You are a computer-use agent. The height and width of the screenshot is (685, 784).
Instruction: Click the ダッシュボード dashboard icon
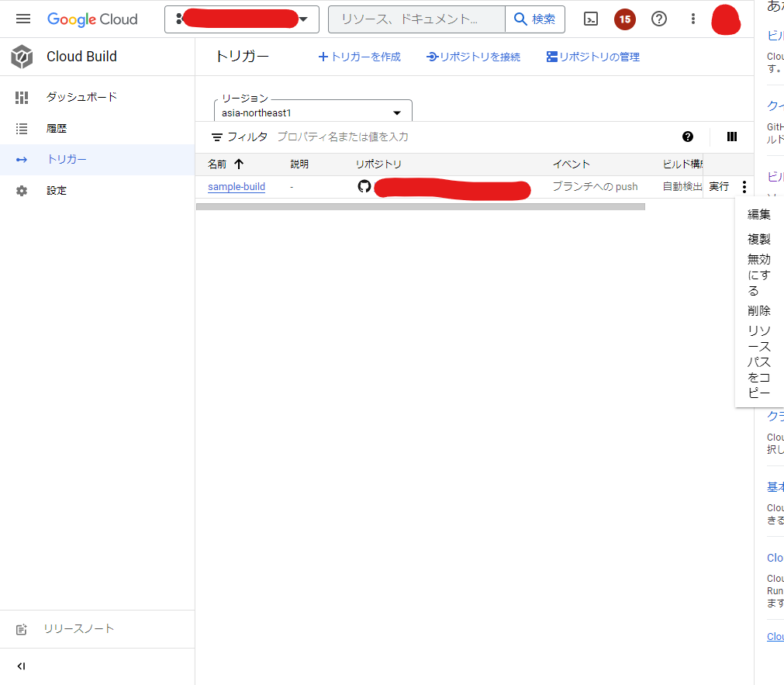coord(22,98)
